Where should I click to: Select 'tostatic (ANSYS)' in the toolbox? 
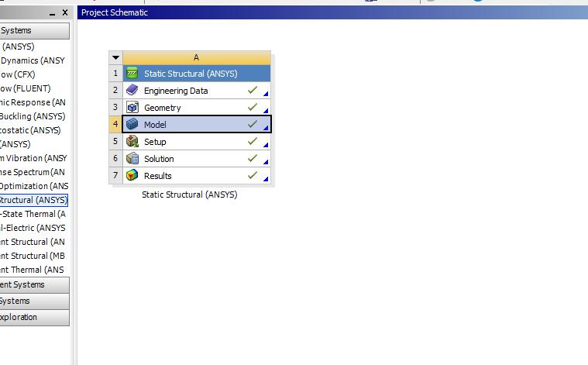pyautogui.click(x=30, y=130)
